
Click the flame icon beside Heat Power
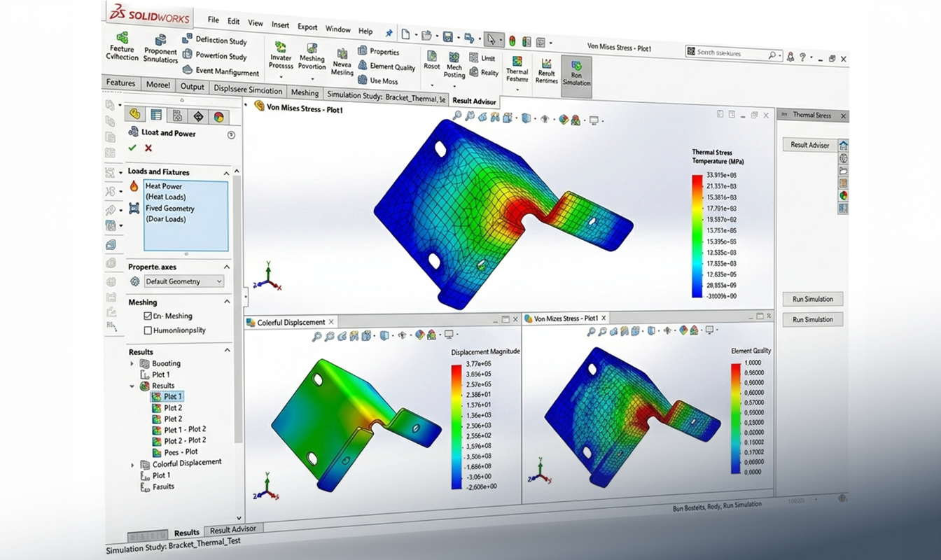click(134, 186)
